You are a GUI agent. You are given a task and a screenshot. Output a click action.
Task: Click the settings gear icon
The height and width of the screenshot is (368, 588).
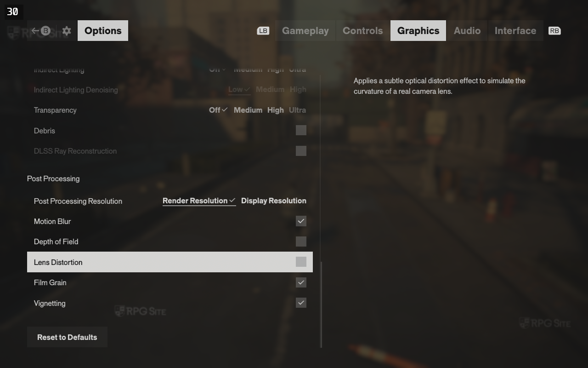(x=67, y=31)
